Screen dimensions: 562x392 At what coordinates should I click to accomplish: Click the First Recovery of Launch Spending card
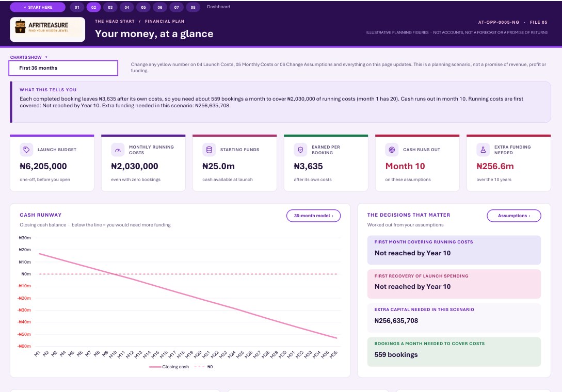(454, 284)
